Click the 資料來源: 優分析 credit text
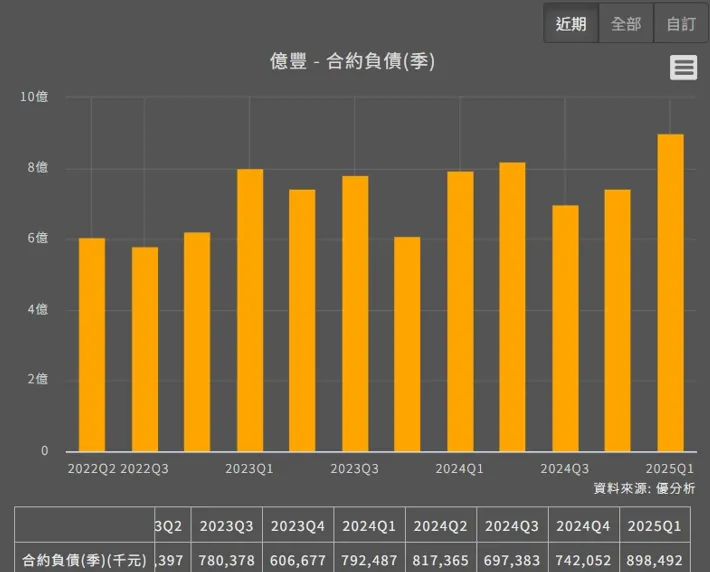The width and height of the screenshot is (710, 572). pos(644,488)
